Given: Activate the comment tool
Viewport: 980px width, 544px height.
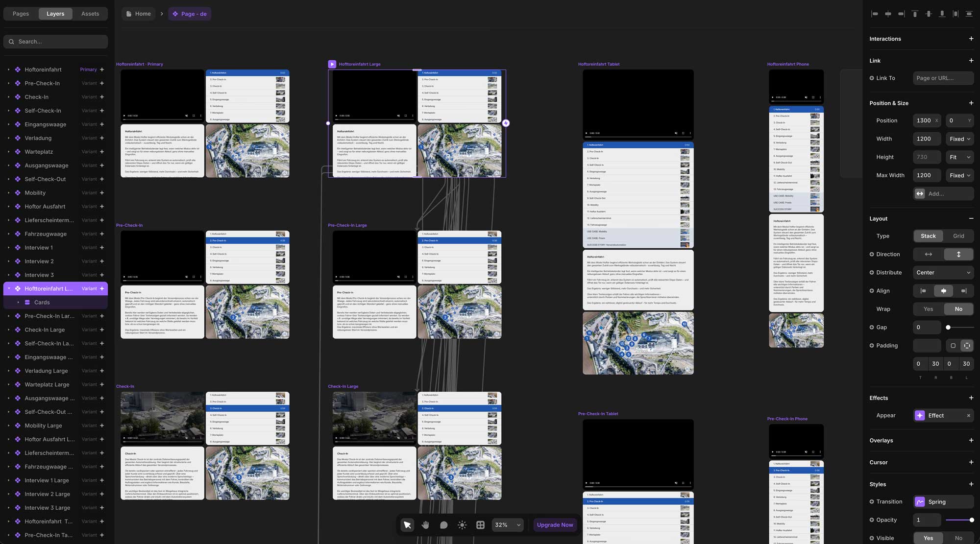Looking at the screenshot, I should [x=443, y=525].
